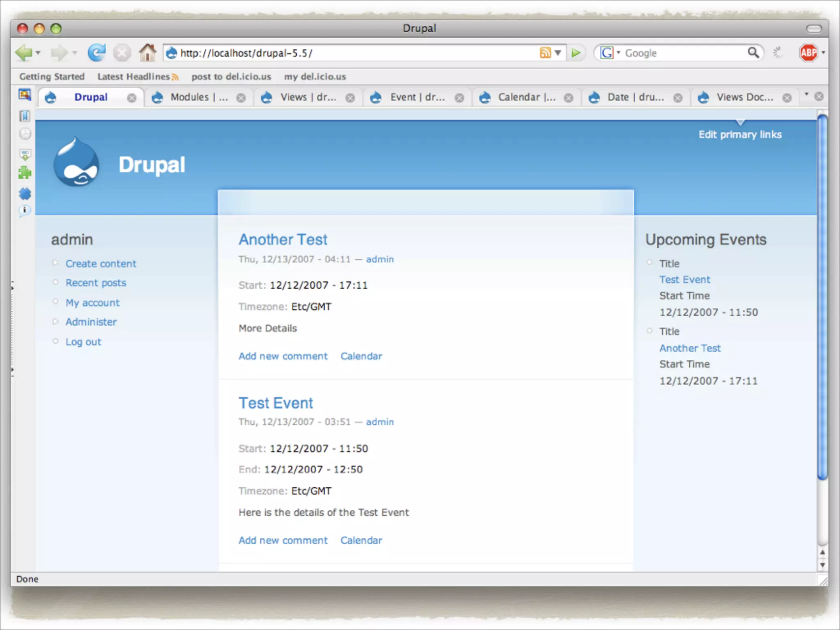Open the sidebar info bubble icon

click(25, 211)
